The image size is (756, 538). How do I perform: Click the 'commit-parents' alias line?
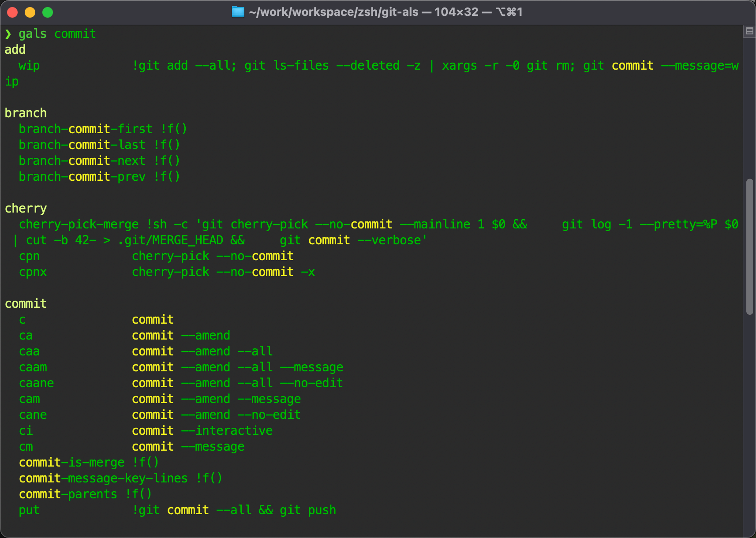tap(68, 494)
